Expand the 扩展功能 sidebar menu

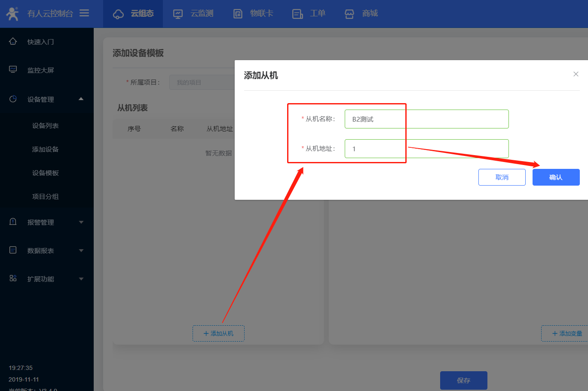(81, 279)
